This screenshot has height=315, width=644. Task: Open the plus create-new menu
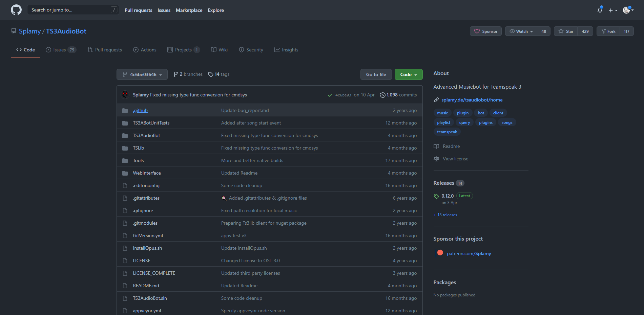[x=612, y=10]
